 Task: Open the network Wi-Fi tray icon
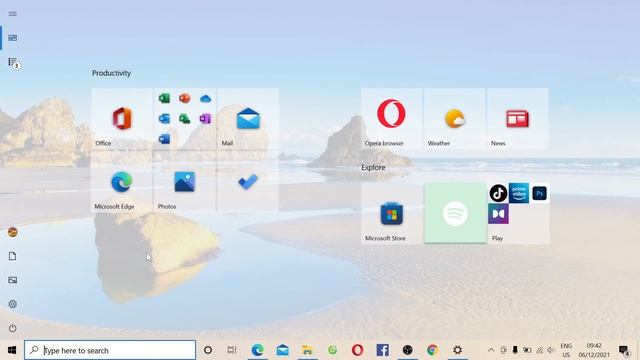point(539,350)
